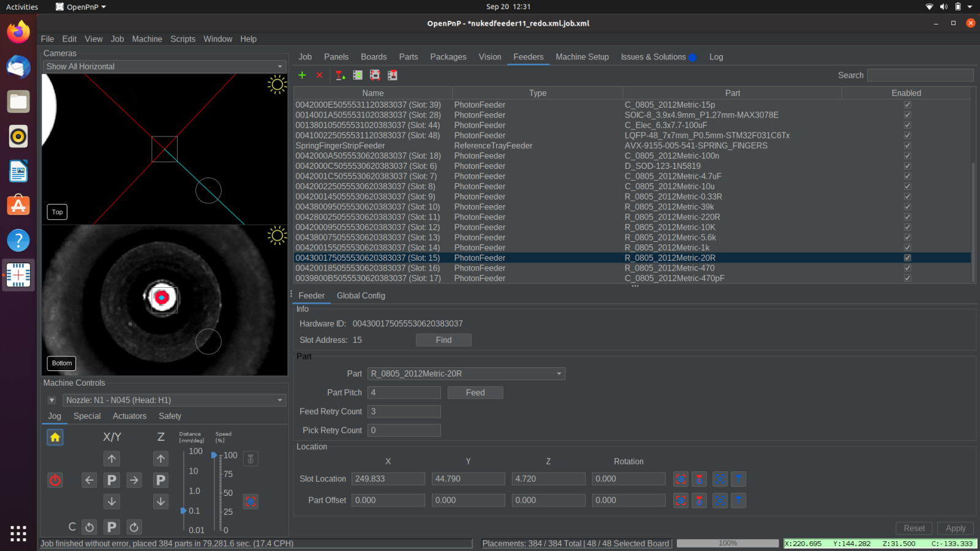Screen dimensions: 980x551
Task: Park X/Y with the center P button
Action: (111, 480)
